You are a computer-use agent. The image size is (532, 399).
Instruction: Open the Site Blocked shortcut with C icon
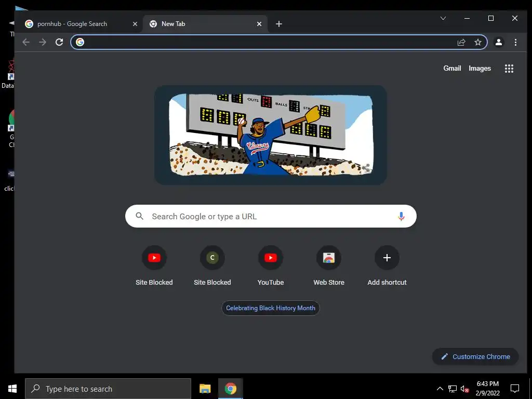212,266
